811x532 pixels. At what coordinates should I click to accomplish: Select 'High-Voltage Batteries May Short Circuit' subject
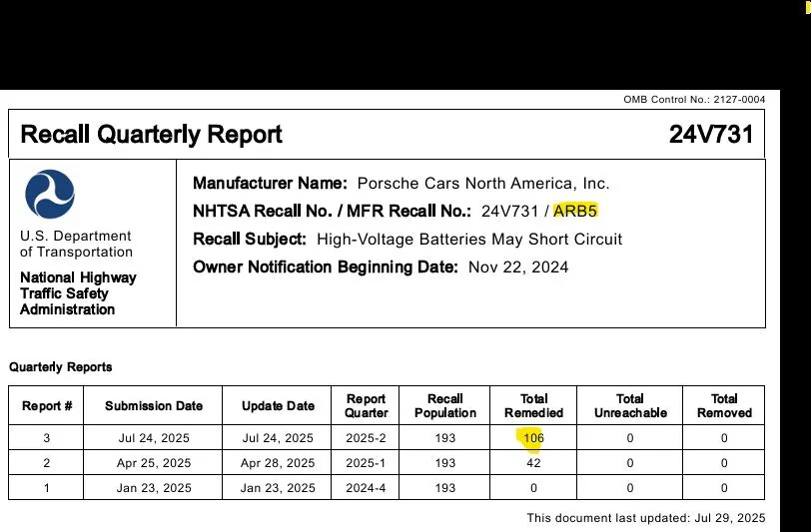point(469,240)
